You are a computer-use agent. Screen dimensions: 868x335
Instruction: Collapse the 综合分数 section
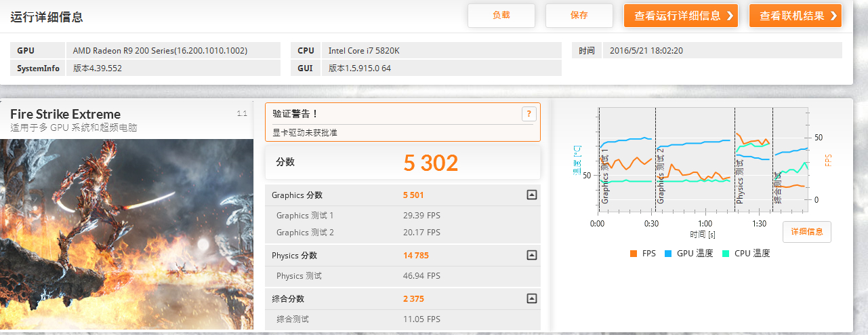[532, 298]
